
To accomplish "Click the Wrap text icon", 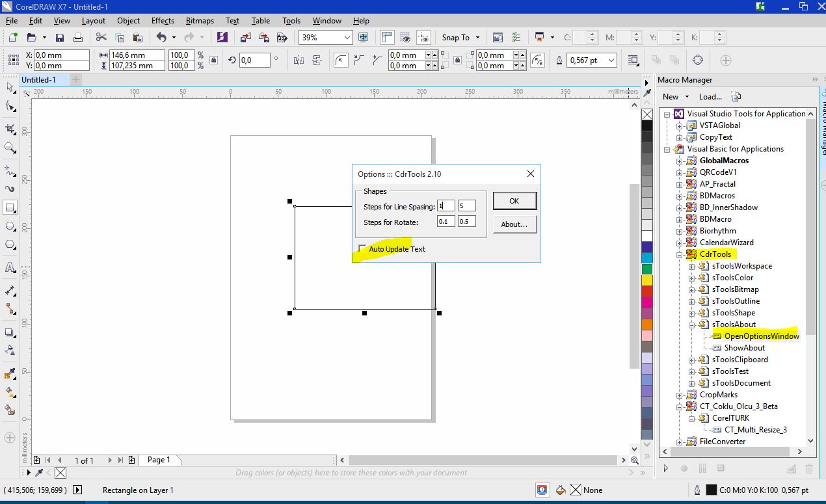I will (633, 60).
